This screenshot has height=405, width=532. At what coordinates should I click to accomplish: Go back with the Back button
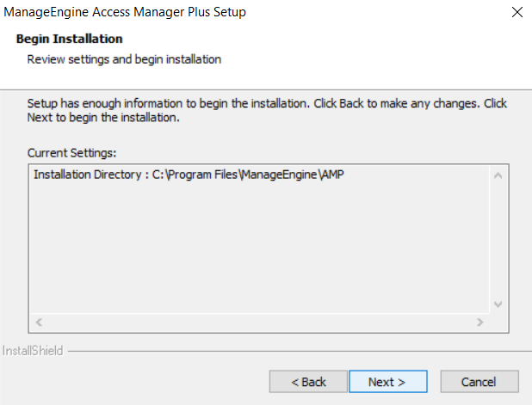pyautogui.click(x=308, y=381)
